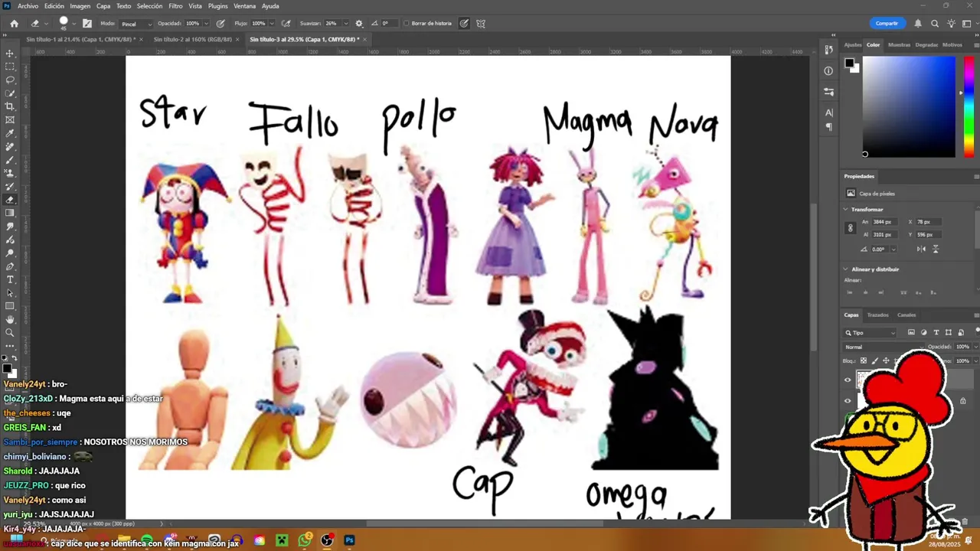Image resolution: width=980 pixels, height=551 pixels.
Task: Select the Hand tool
Action: 10,319
